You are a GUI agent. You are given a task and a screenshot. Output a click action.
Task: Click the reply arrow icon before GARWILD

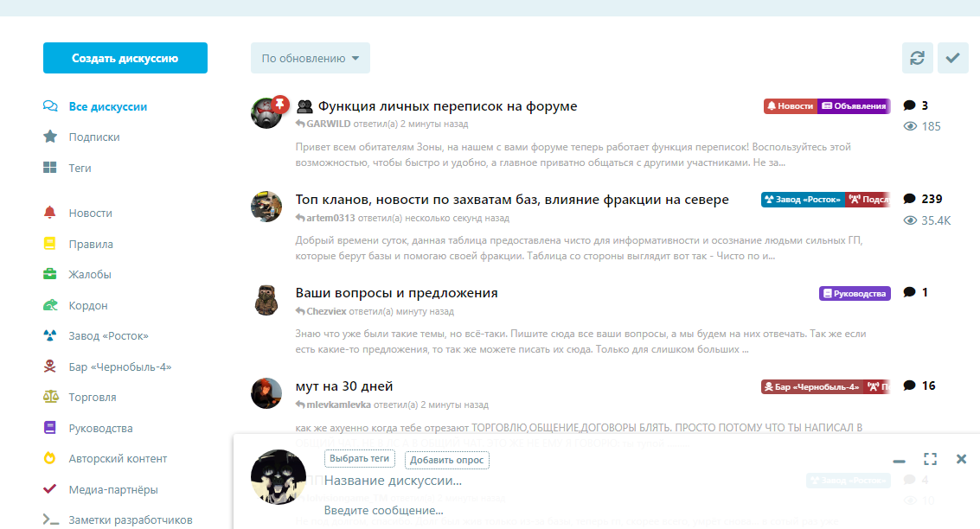[300, 124]
